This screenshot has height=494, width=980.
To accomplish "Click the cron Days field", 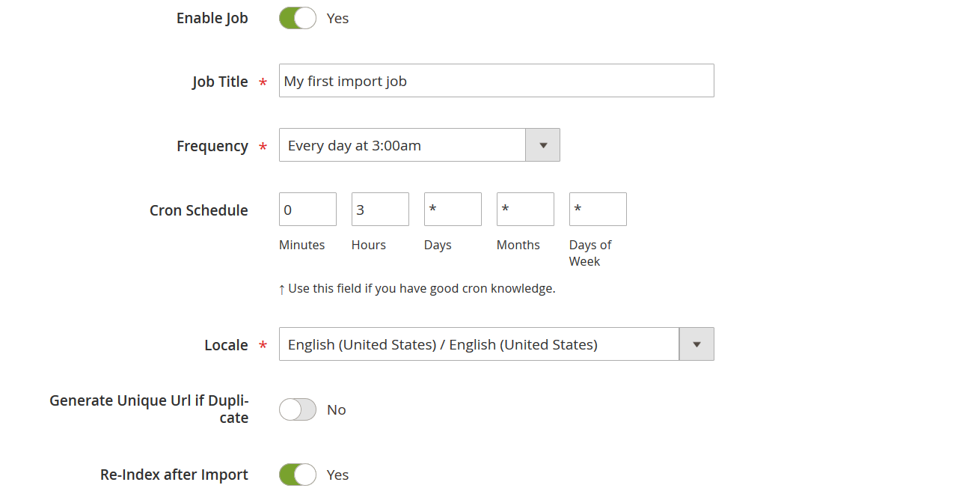I will tap(453, 210).
